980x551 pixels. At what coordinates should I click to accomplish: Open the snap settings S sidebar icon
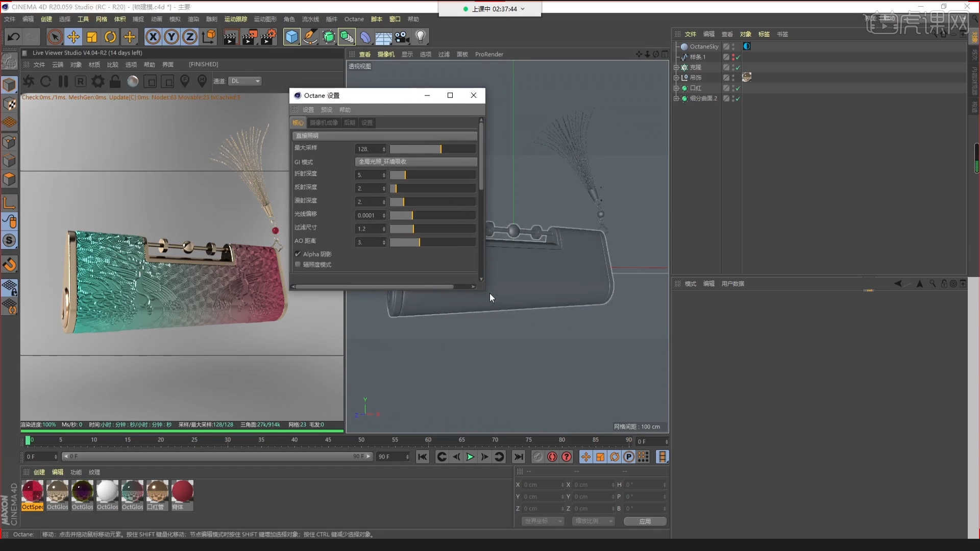[x=9, y=240]
